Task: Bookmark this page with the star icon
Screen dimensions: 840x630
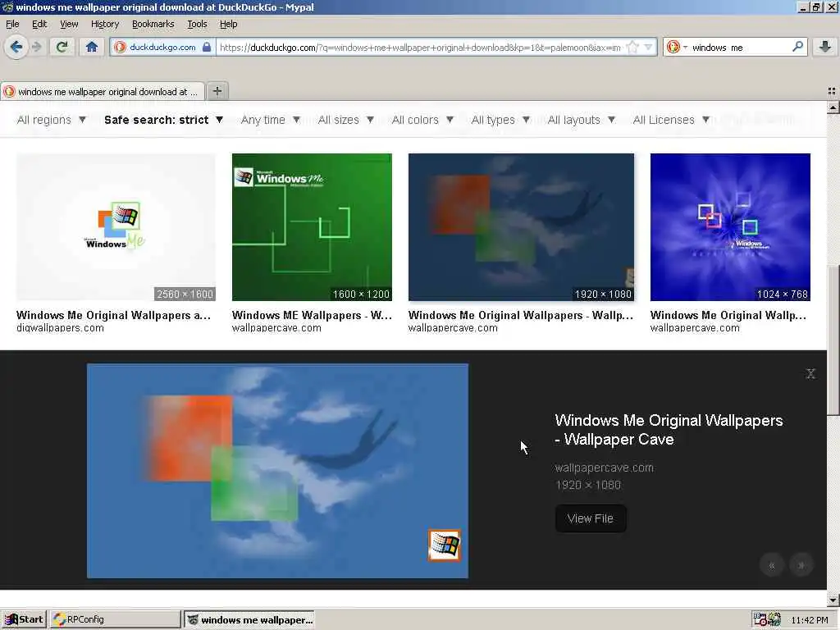Action: tap(632, 47)
